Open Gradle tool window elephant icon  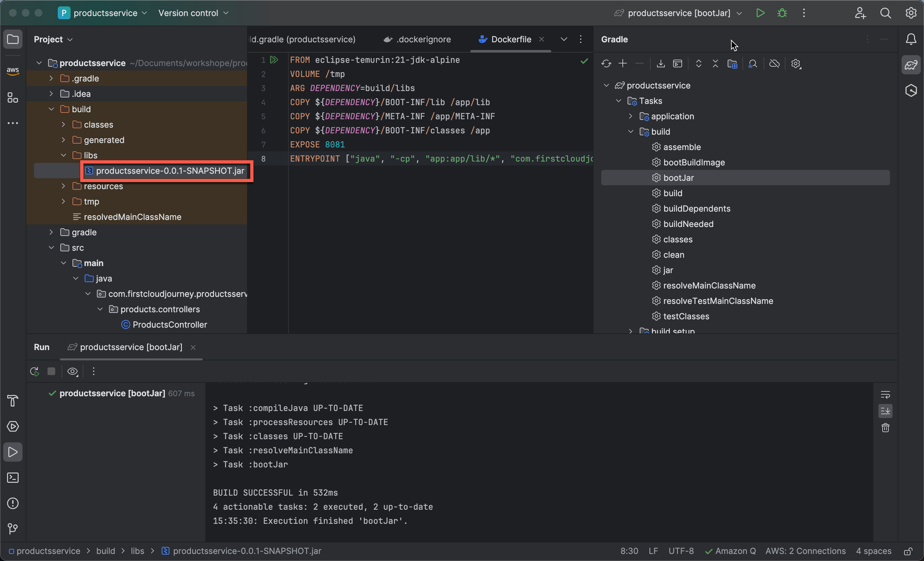[911, 65]
